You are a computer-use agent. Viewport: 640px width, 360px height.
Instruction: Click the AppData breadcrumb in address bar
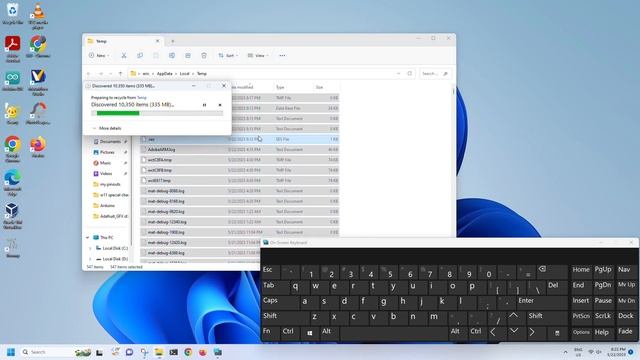pos(164,73)
